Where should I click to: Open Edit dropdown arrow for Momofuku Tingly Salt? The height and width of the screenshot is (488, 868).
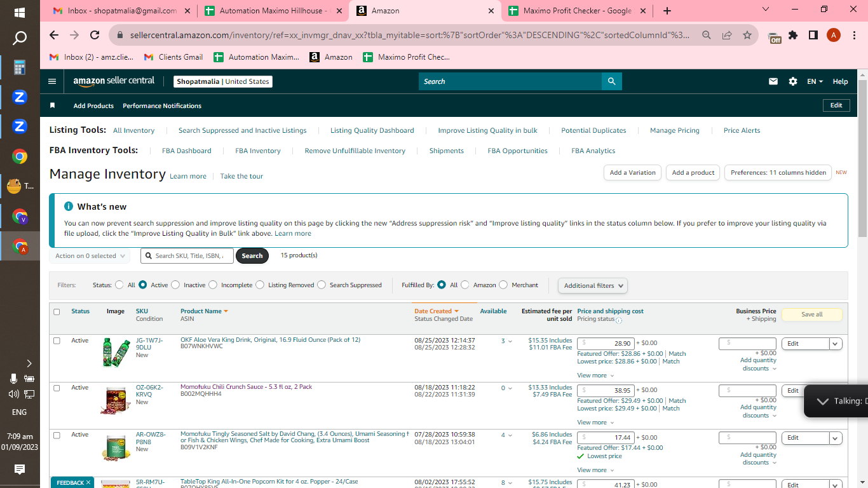coord(836,438)
